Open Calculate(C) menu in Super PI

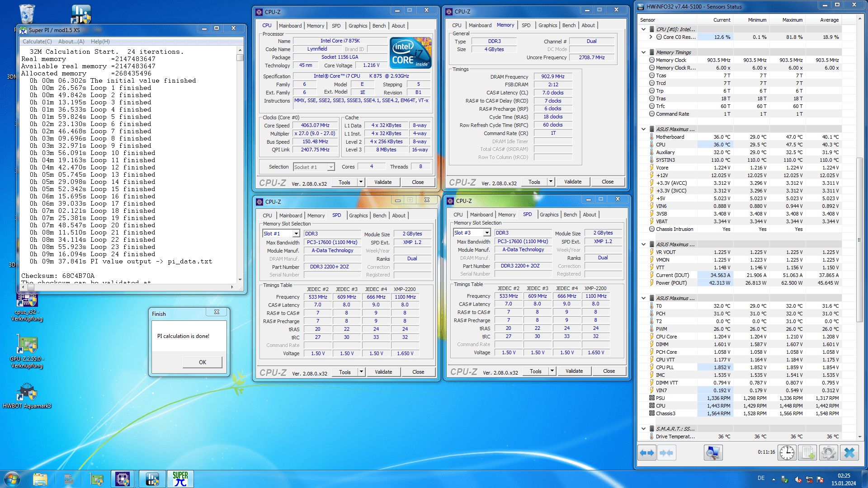tap(37, 42)
